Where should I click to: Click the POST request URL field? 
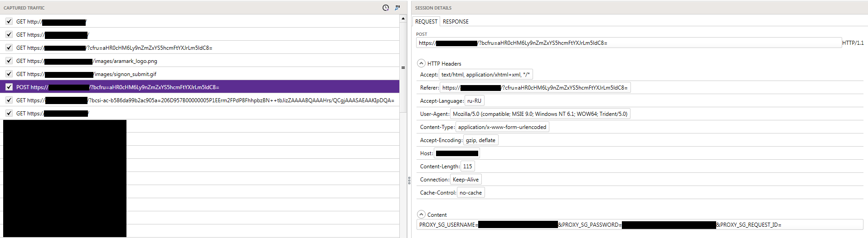628,43
